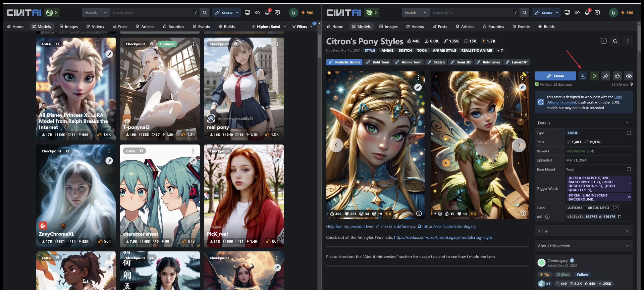
Task: Open the Highest Rated sort dropdown
Action: point(269,27)
